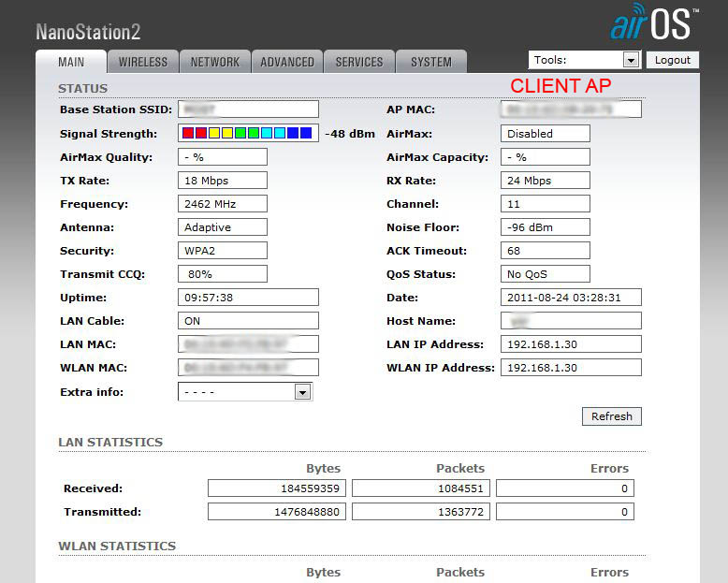The width and height of the screenshot is (728, 583).
Task: Click the WLAN IP Address value field
Action: pyautogui.click(x=571, y=367)
